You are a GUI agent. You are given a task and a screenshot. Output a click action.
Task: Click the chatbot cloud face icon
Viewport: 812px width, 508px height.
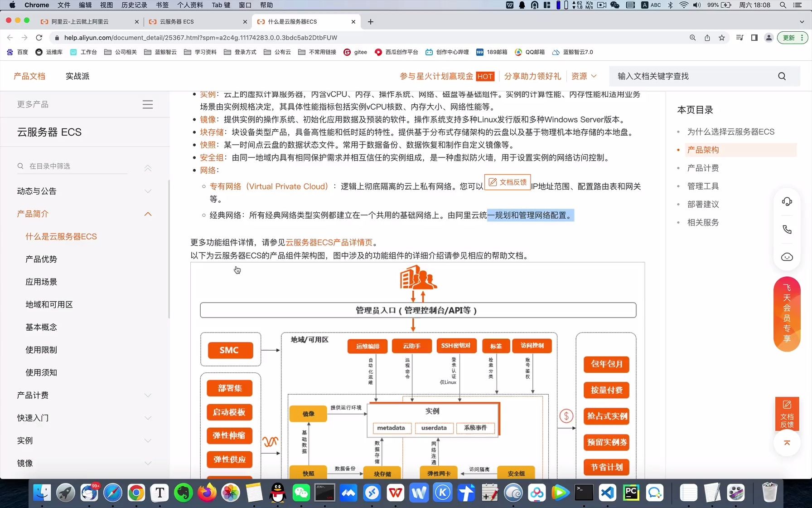click(x=787, y=257)
